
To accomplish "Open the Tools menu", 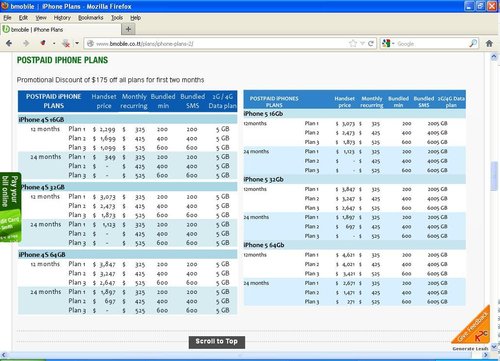I will (x=117, y=18).
